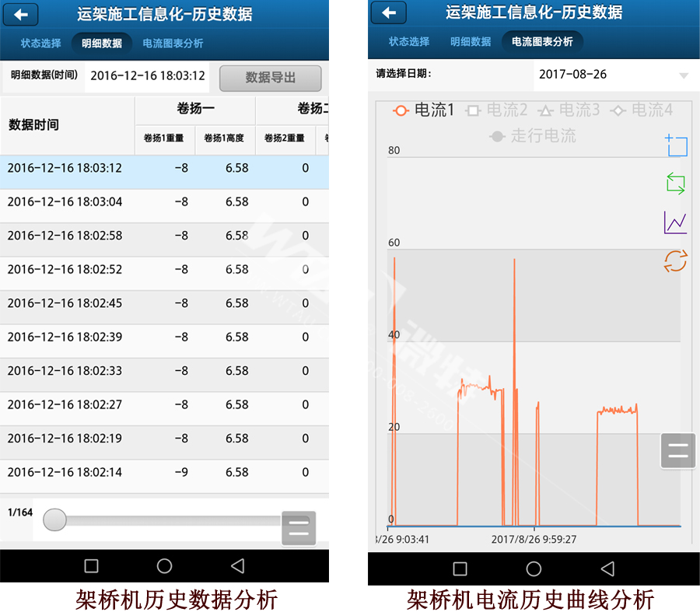The width and height of the screenshot is (700, 612).
Task: Tap back arrow on right phone header
Action: pyautogui.click(x=389, y=12)
